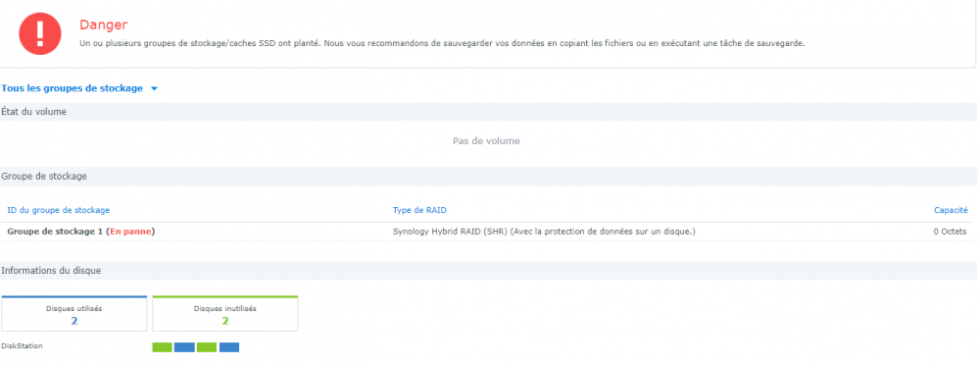Sort by ID du groupe de stockage column
The width and height of the screenshot is (980, 366).
(58, 210)
